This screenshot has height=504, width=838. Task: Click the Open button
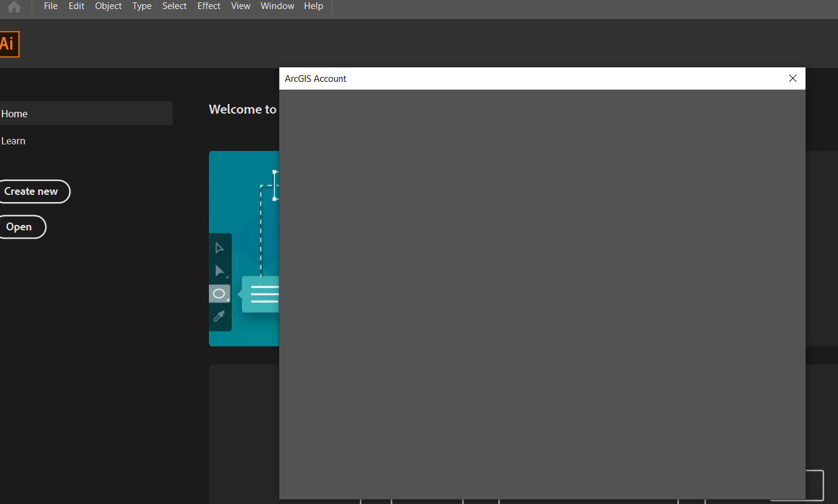tap(22, 227)
